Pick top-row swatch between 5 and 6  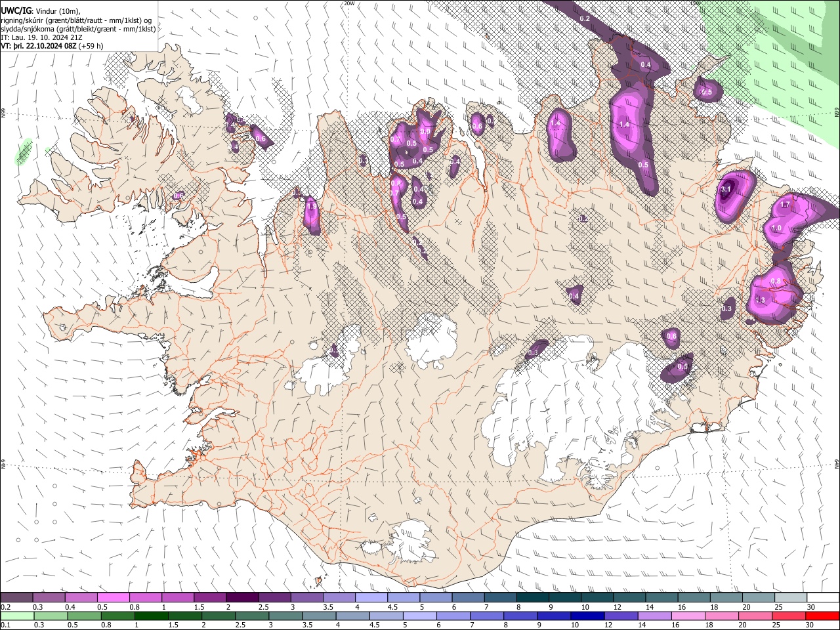[435, 598]
